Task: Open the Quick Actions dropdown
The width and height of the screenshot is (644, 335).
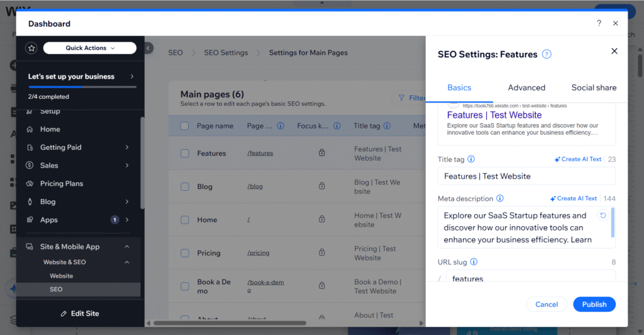Action: point(89,48)
